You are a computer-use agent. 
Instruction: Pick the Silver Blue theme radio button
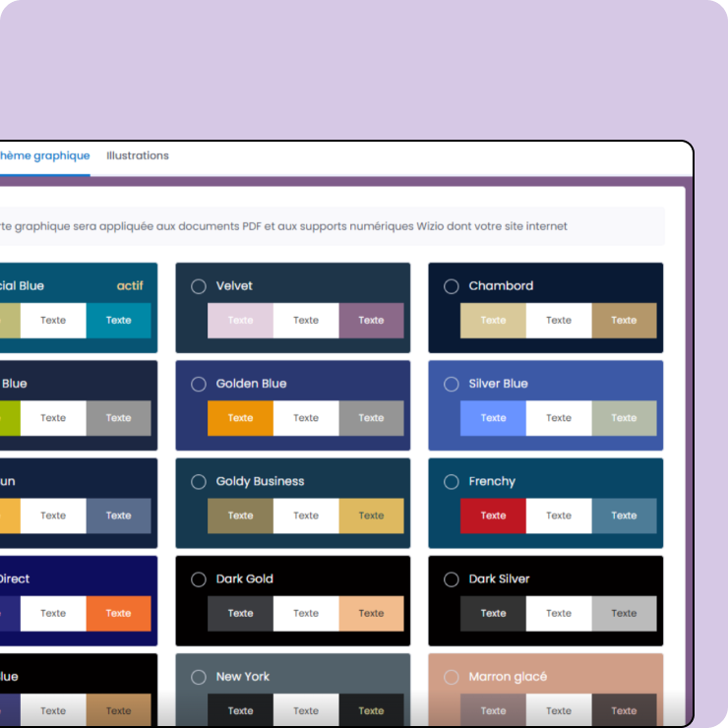452,384
